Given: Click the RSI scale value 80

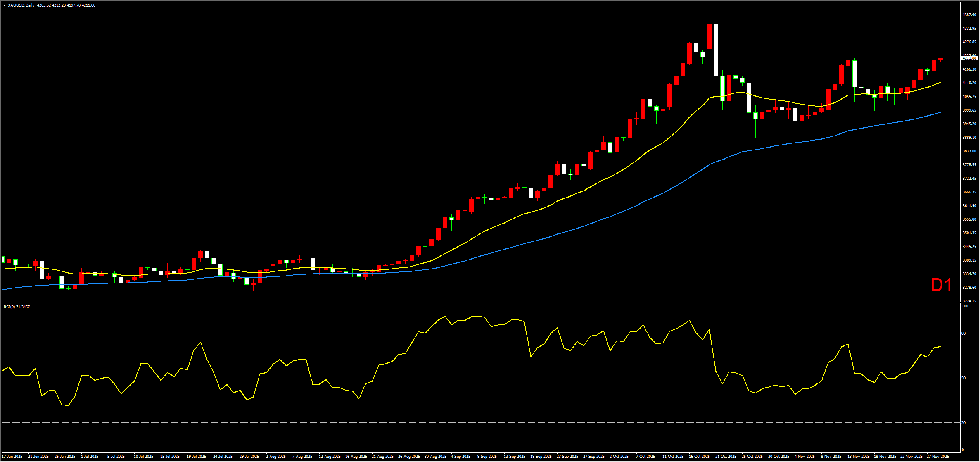Looking at the screenshot, I should pyautogui.click(x=963, y=333).
